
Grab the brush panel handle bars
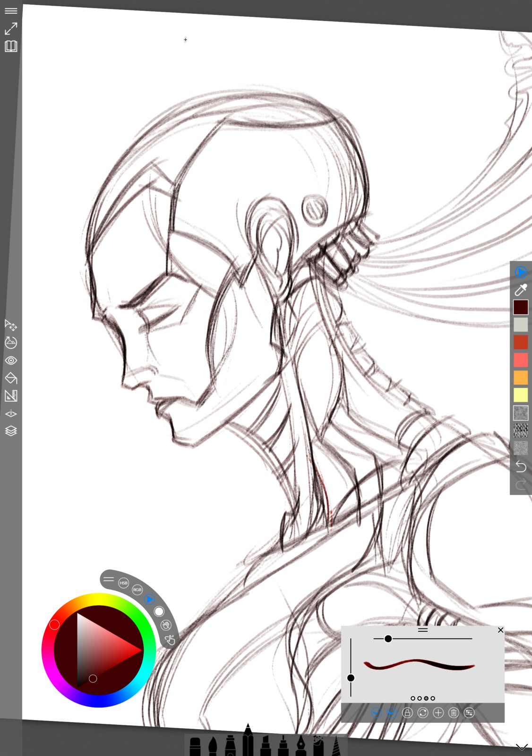(x=423, y=630)
